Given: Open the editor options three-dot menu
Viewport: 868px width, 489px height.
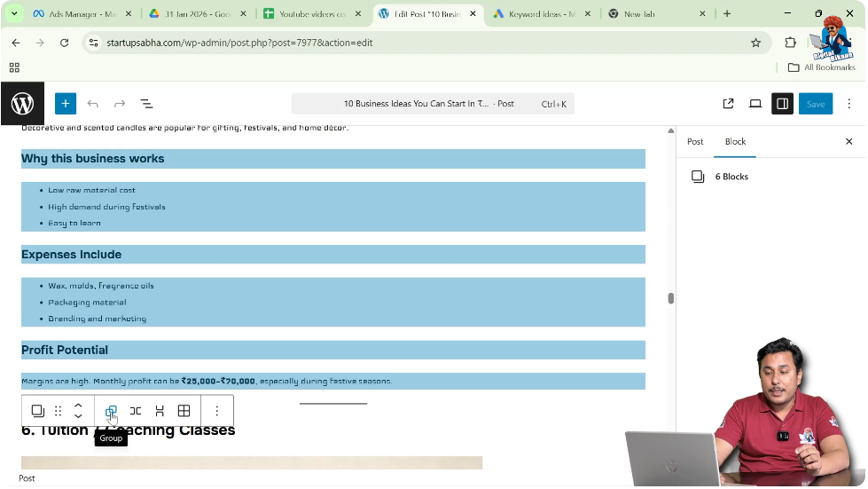Looking at the screenshot, I should click(x=848, y=104).
